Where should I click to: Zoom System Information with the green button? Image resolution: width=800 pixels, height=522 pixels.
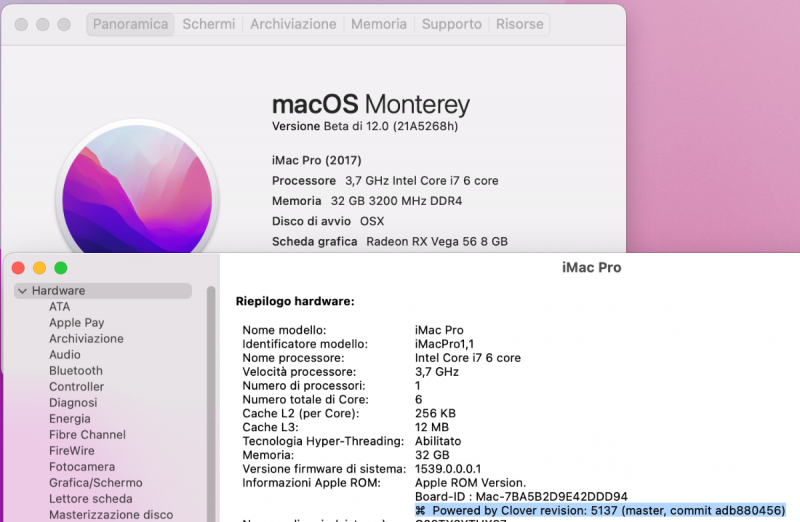click(61, 268)
